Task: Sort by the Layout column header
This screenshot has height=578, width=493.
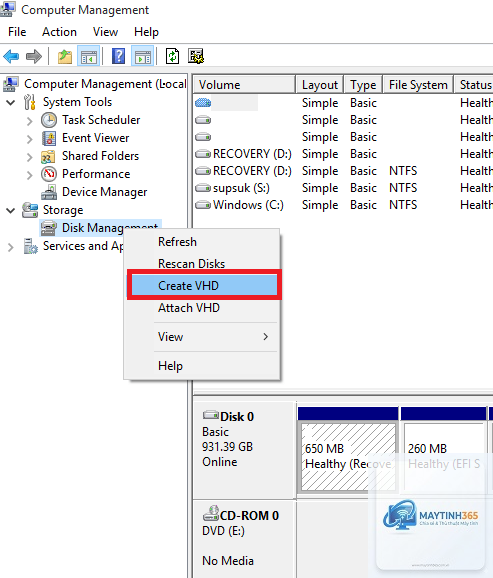Action: pos(320,85)
